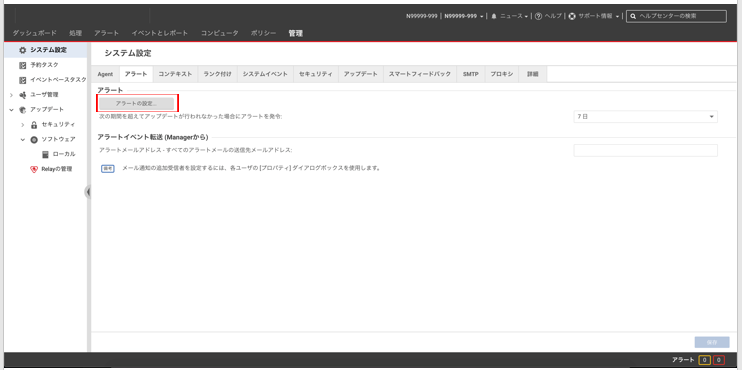Open the 7日 update period dropdown
The height and width of the screenshot is (370, 742).
[645, 116]
